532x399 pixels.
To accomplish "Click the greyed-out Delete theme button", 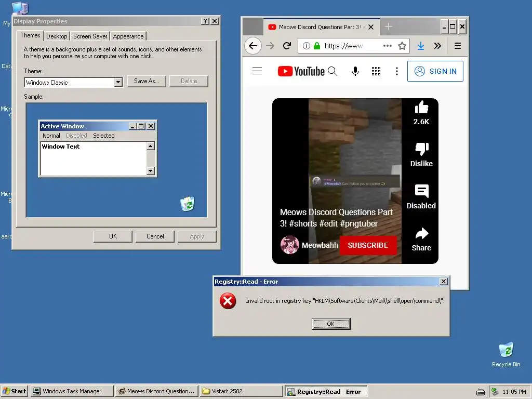I will pos(189,81).
